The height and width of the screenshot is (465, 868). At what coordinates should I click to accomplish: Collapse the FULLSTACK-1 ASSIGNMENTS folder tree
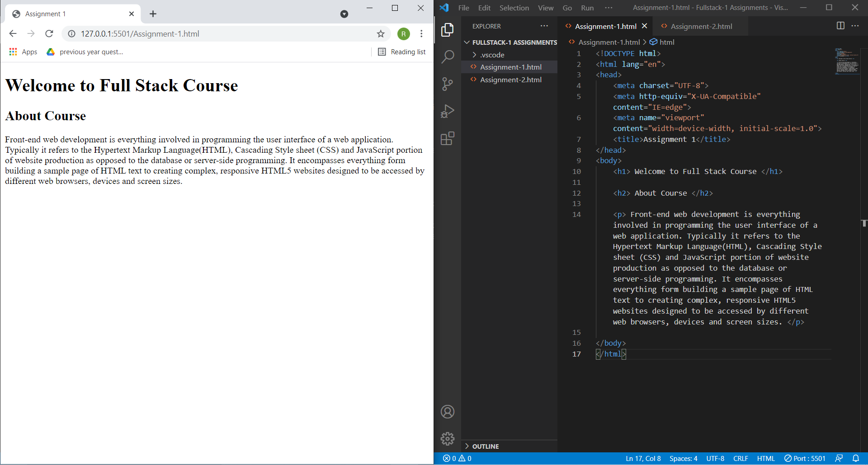coord(467,42)
